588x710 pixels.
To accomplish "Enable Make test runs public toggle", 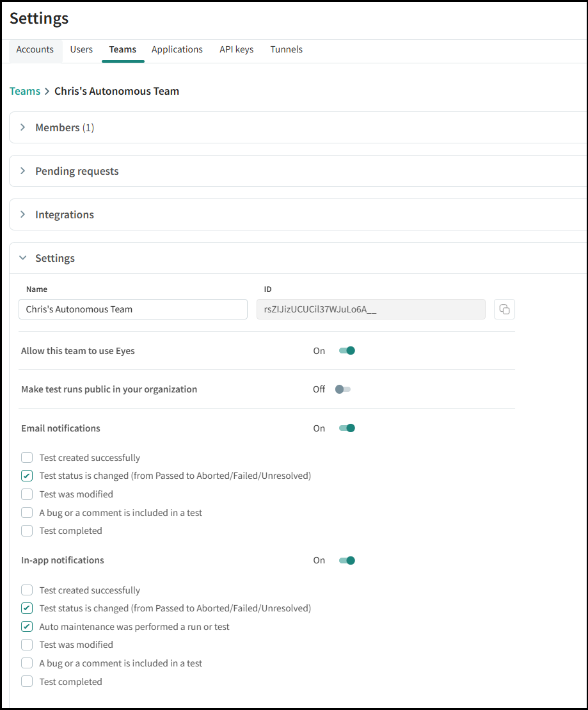I will pos(344,389).
